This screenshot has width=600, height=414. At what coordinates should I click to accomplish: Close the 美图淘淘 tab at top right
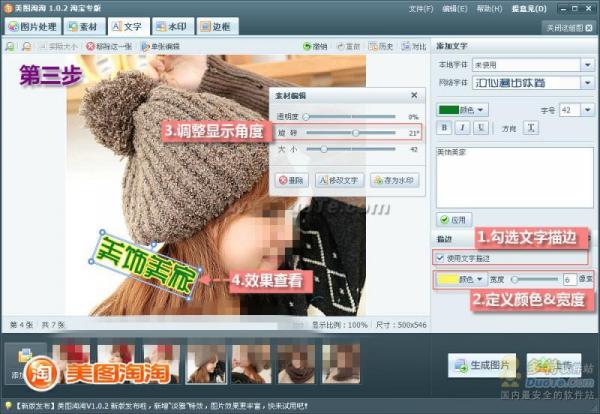point(589,28)
